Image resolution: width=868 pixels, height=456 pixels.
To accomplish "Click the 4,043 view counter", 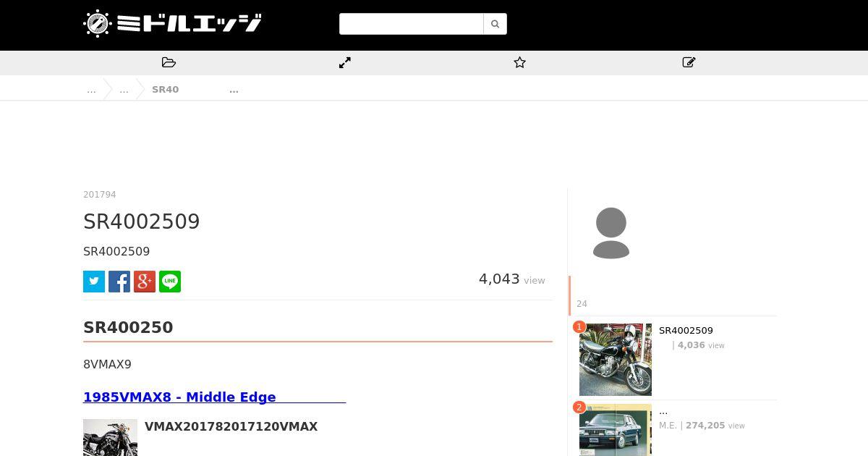I will (x=512, y=279).
